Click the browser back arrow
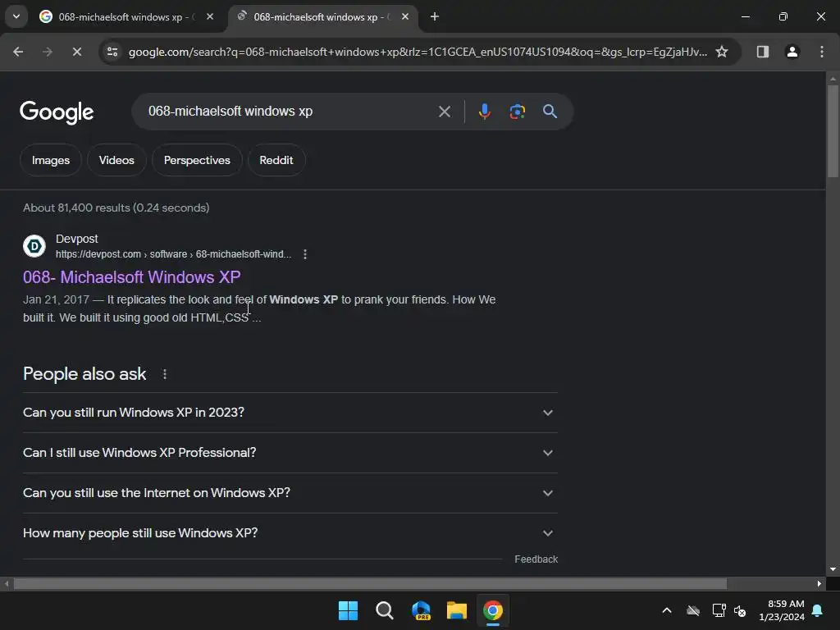Image resolution: width=840 pixels, height=630 pixels. 18,52
